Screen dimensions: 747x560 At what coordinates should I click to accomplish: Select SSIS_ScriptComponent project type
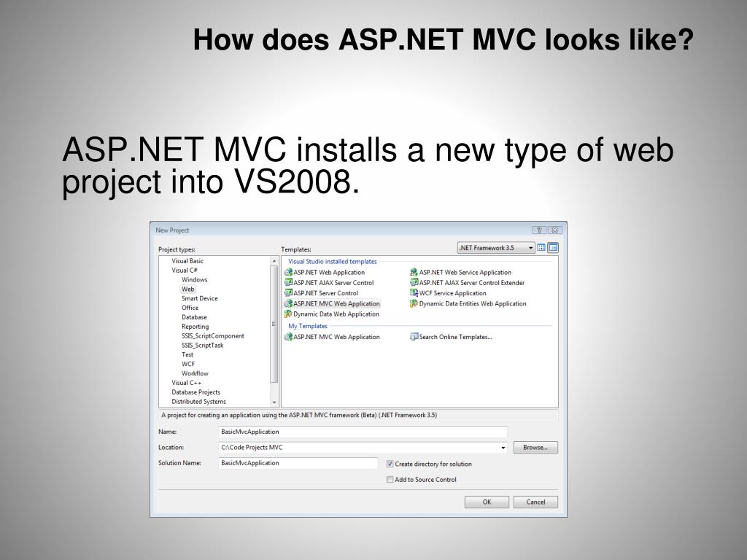pos(213,336)
